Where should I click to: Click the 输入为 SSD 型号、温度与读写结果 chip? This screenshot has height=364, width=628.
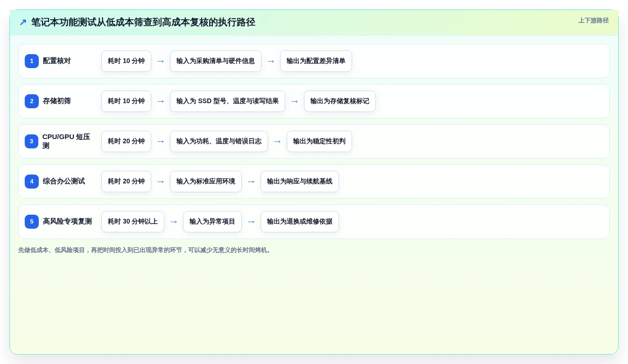(x=227, y=101)
